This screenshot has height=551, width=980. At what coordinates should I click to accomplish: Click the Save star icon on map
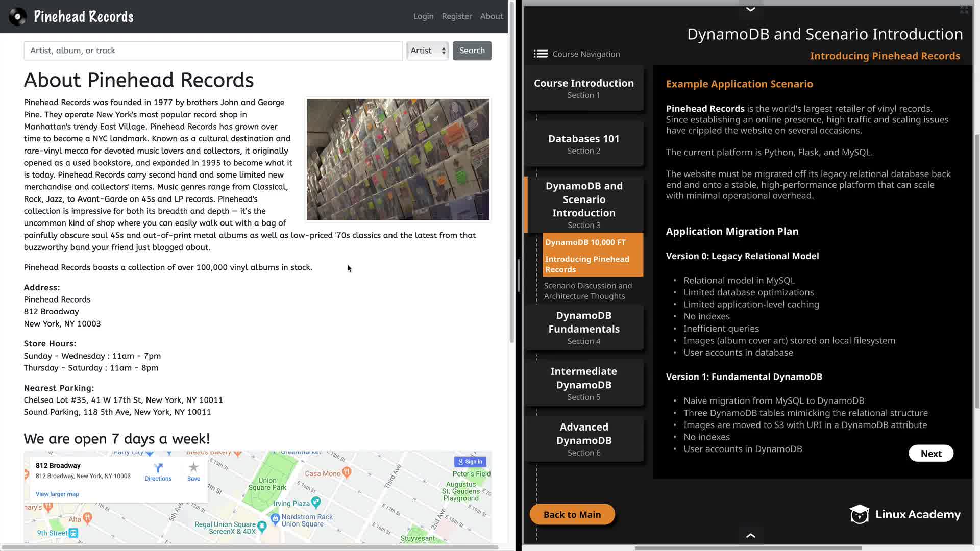[x=193, y=467]
